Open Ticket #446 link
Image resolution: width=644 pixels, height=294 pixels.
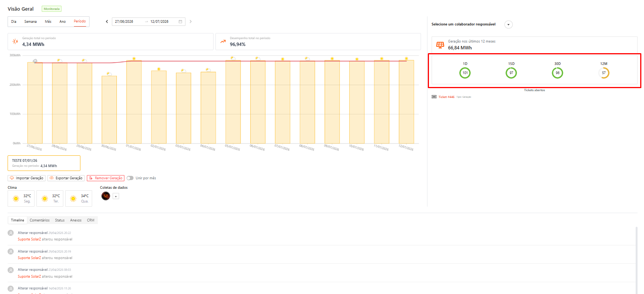446,97
